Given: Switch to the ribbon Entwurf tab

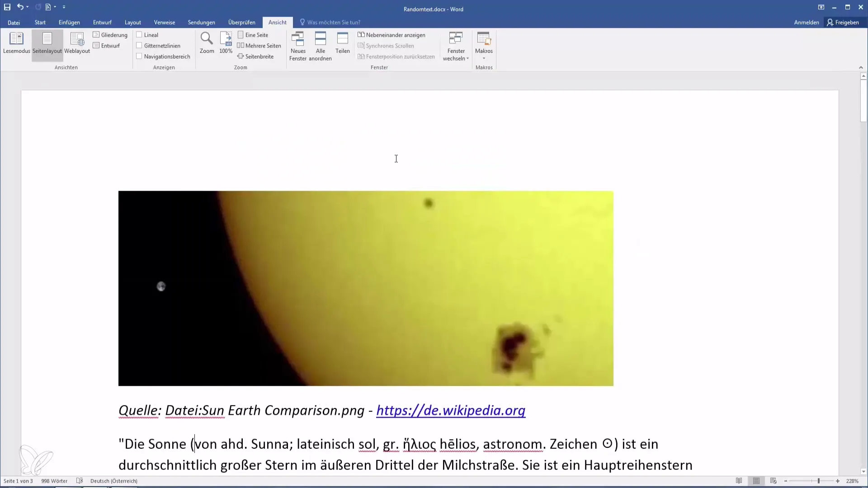Looking at the screenshot, I should point(102,22).
